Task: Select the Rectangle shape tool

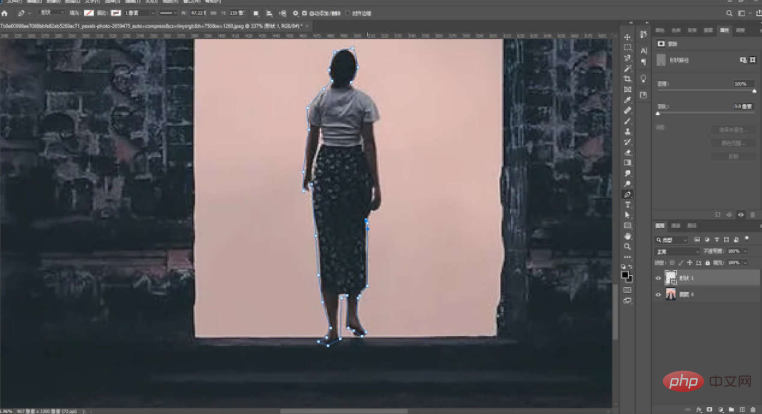Action: pos(627,226)
